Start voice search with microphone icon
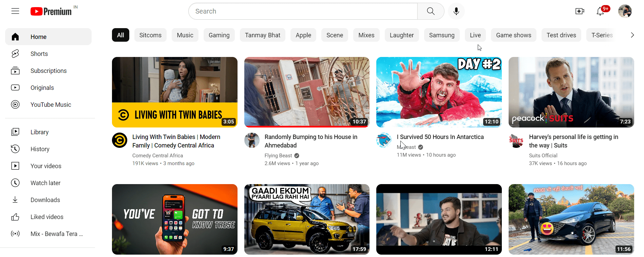 456,11
